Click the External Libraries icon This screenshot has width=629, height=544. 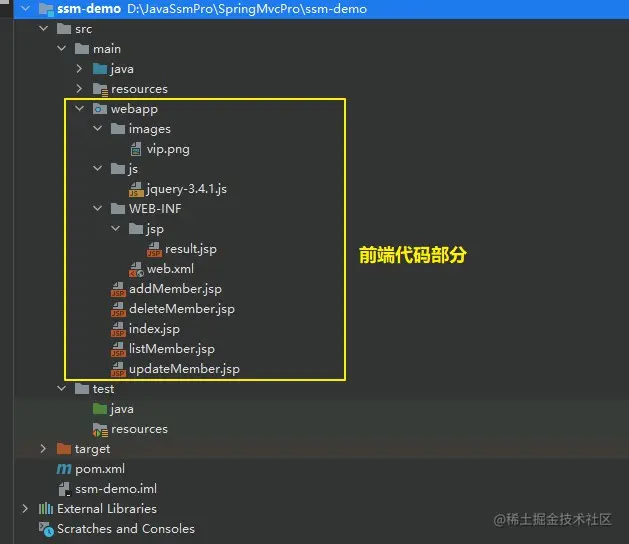46,509
